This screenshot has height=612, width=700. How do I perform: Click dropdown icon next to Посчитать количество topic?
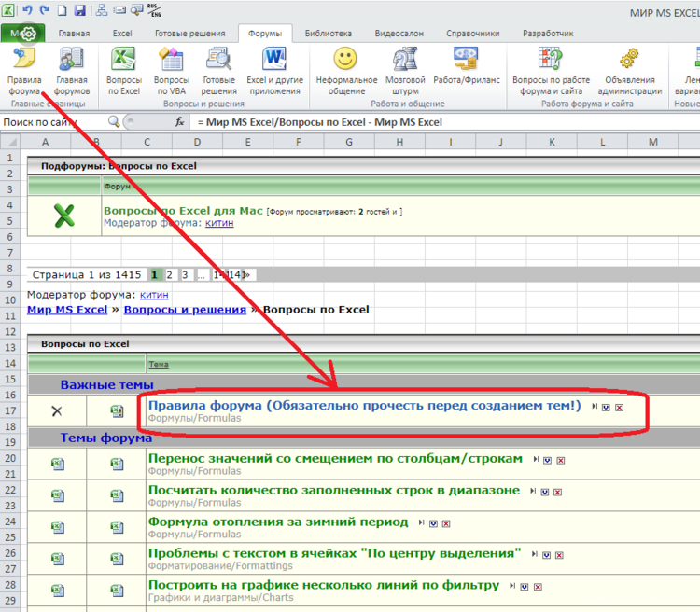coord(545,492)
